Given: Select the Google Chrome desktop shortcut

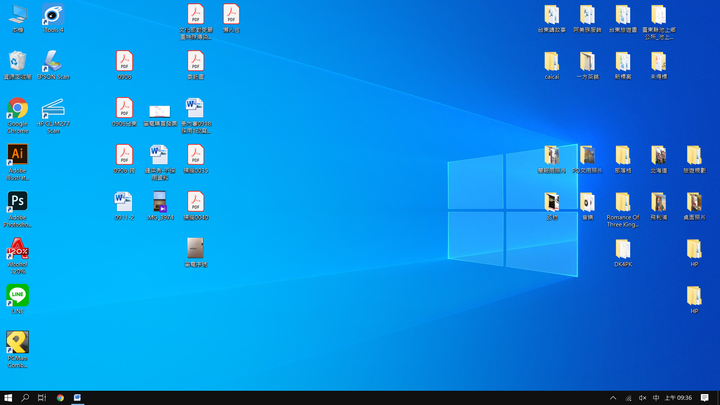Looking at the screenshot, I should click(x=17, y=116).
